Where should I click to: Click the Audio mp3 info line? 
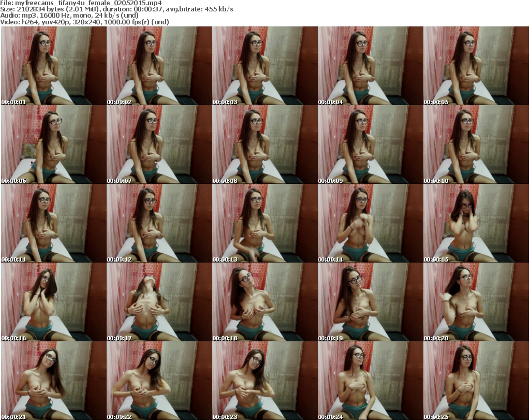(69, 16)
